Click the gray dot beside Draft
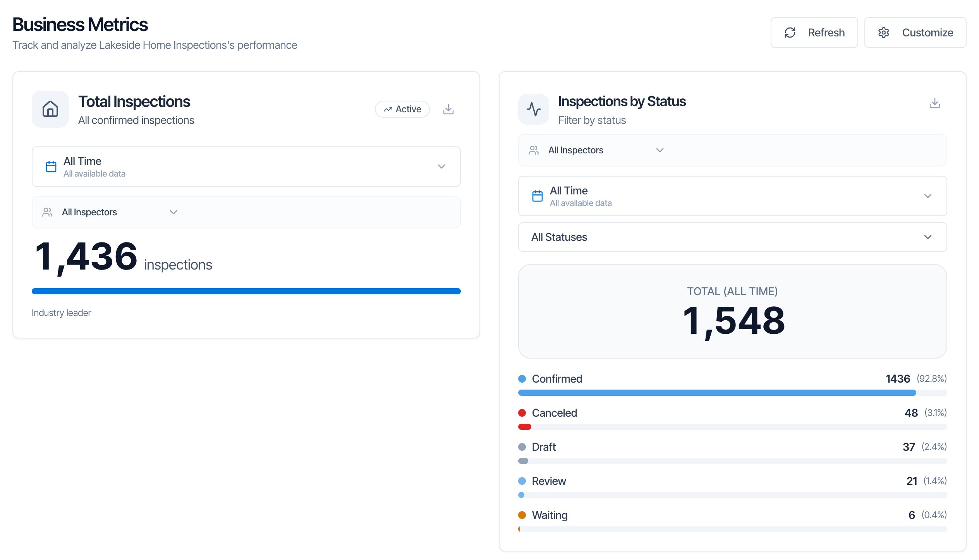The width and height of the screenshot is (979, 560). click(522, 447)
